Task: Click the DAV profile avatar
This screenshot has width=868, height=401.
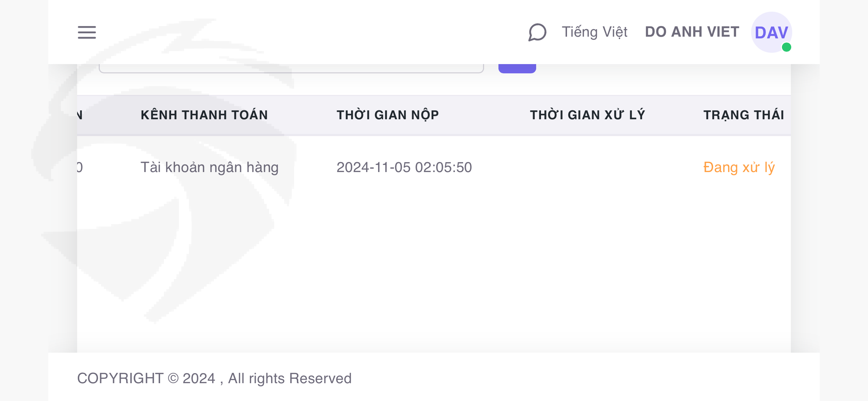Action: [771, 32]
